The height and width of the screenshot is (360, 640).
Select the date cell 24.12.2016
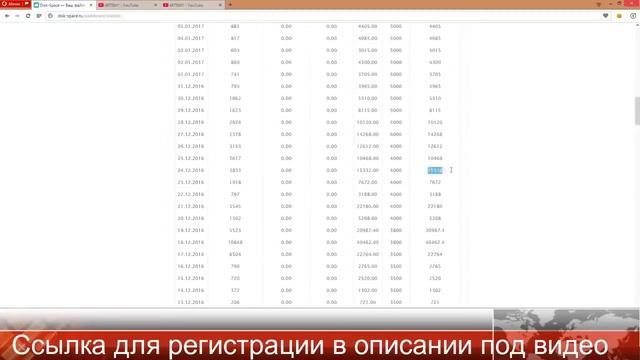click(x=191, y=170)
